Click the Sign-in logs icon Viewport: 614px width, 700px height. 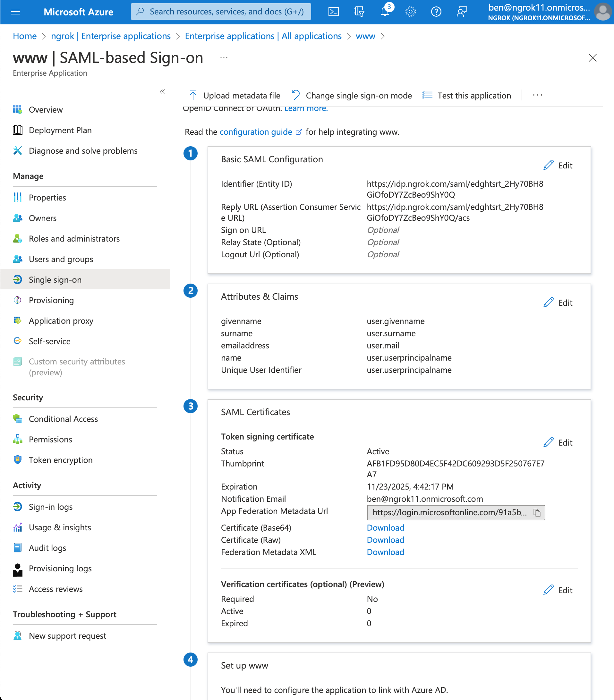tap(17, 507)
